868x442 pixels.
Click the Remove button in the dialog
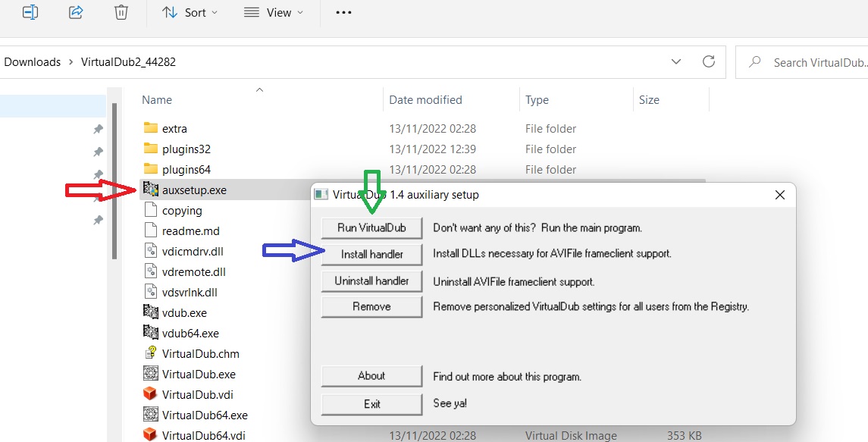pyautogui.click(x=371, y=307)
